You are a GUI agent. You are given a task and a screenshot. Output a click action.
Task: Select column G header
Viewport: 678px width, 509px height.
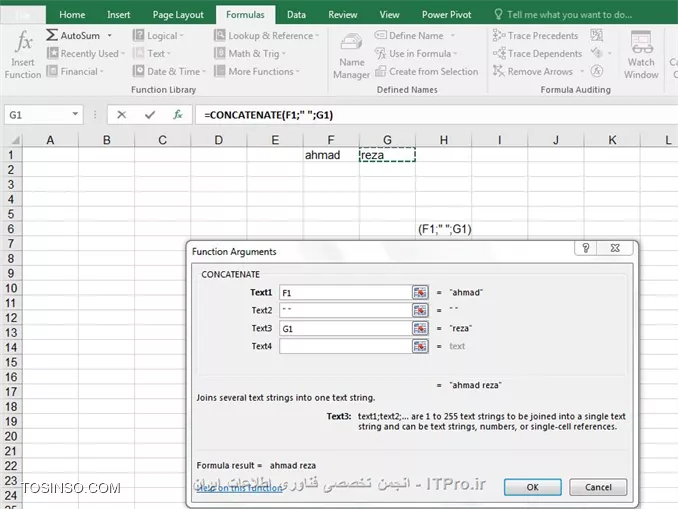387,140
